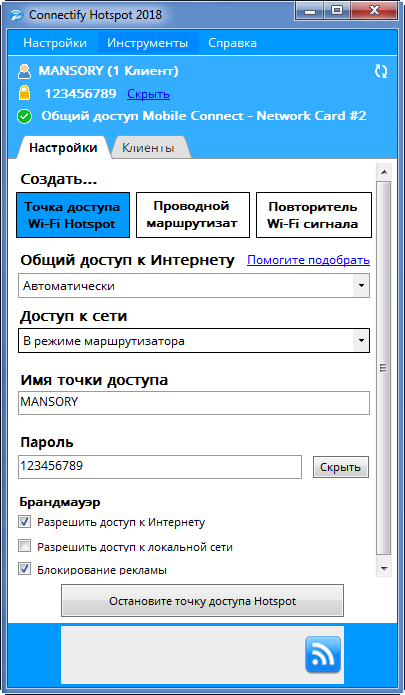Image resolution: width=405 pixels, height=695 pixels.
Task: Switch to the 'Клиенты' tab
Action: [x=148, y=148]
